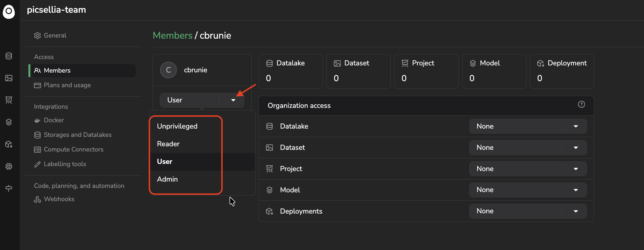Click the Model row icon in Organization access
644x250 pixels.
pos(269,190)
